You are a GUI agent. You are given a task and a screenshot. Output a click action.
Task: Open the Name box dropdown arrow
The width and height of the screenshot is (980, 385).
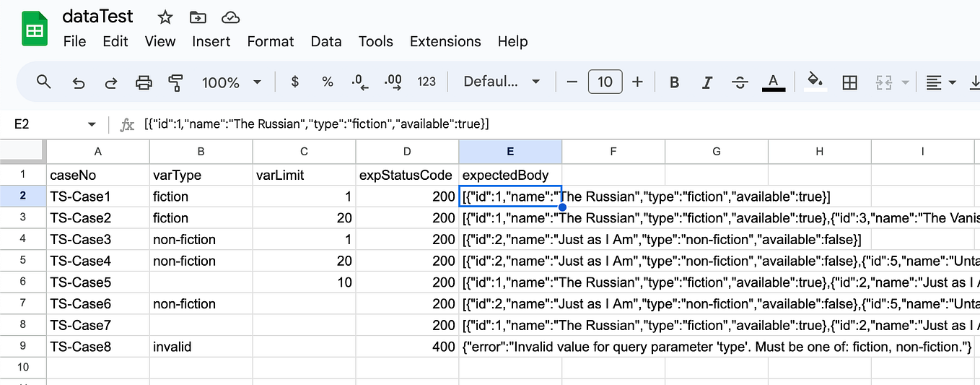coord(92,124)
